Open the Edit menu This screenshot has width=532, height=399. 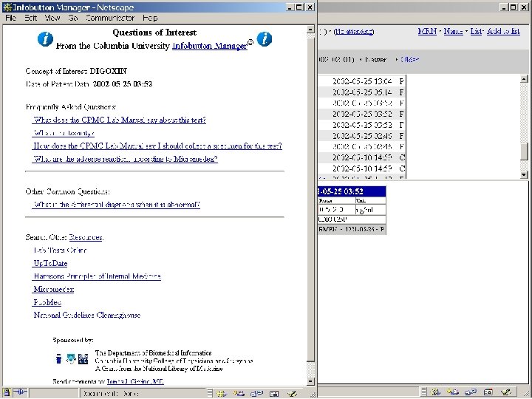click(30, 18)
